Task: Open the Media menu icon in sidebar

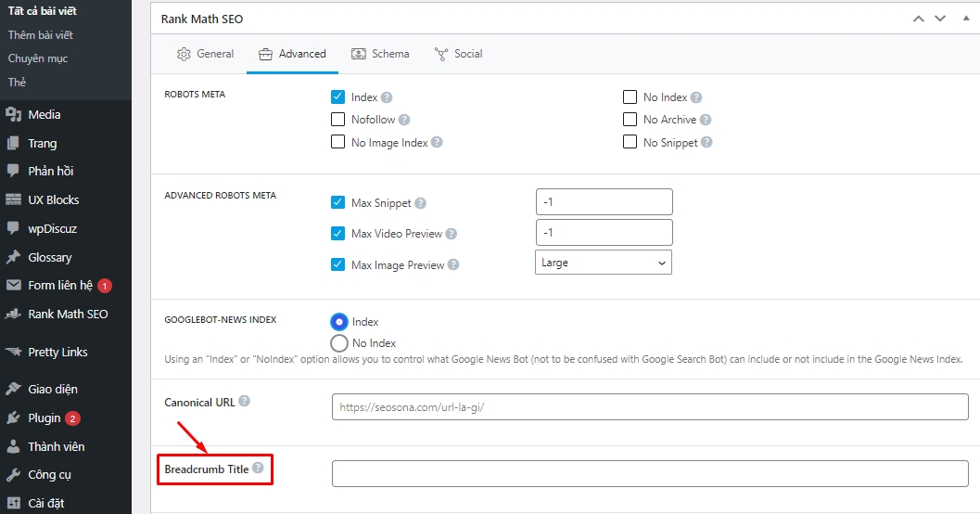Action: point(13,114)
